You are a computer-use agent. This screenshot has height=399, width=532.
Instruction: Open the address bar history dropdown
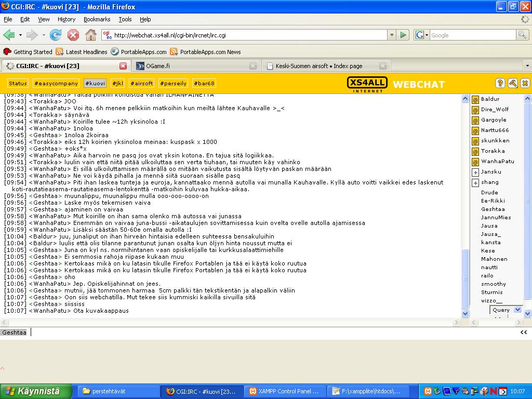pyautogui.click(x=391, y=35)
